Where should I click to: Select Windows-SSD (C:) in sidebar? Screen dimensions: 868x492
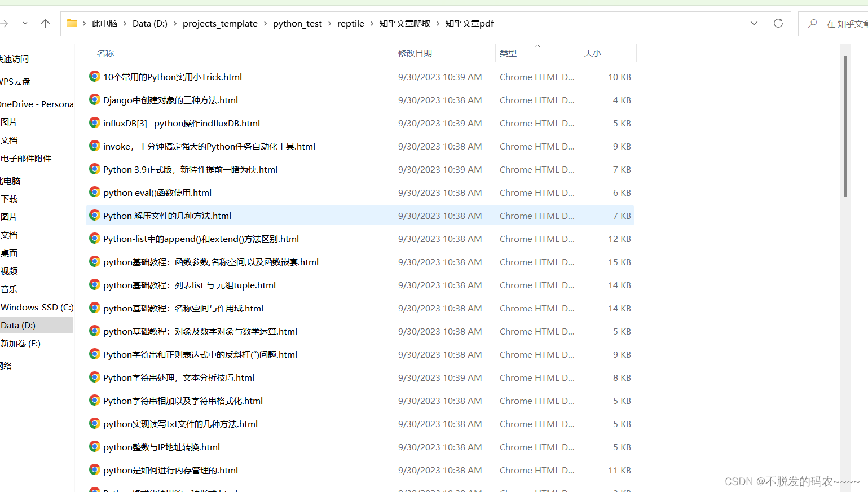point(37,307)
